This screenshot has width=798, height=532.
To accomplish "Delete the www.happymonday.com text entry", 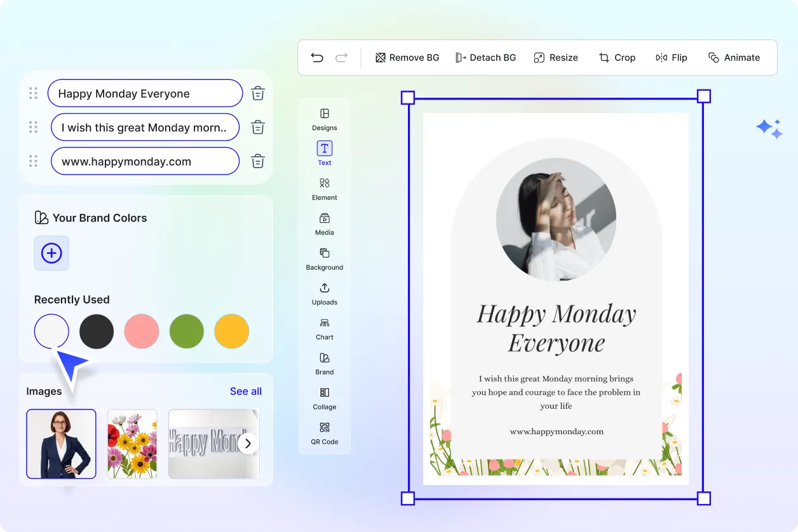I will 257,161.
